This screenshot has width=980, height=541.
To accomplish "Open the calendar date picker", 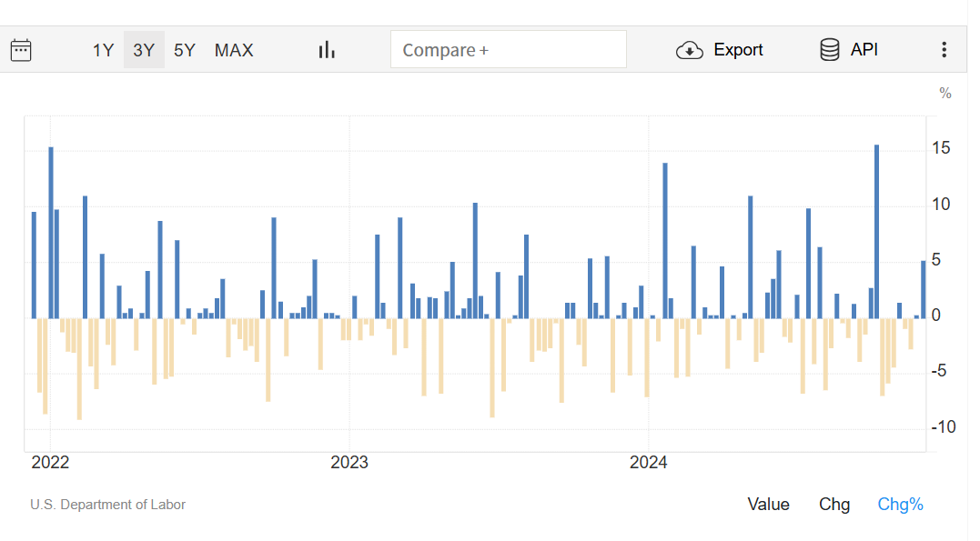I will coord(21,50).
